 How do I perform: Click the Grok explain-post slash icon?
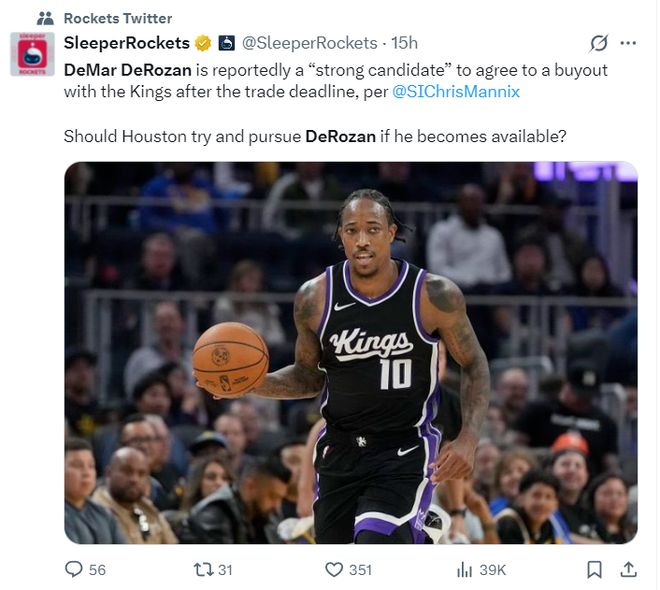[599, 43]
